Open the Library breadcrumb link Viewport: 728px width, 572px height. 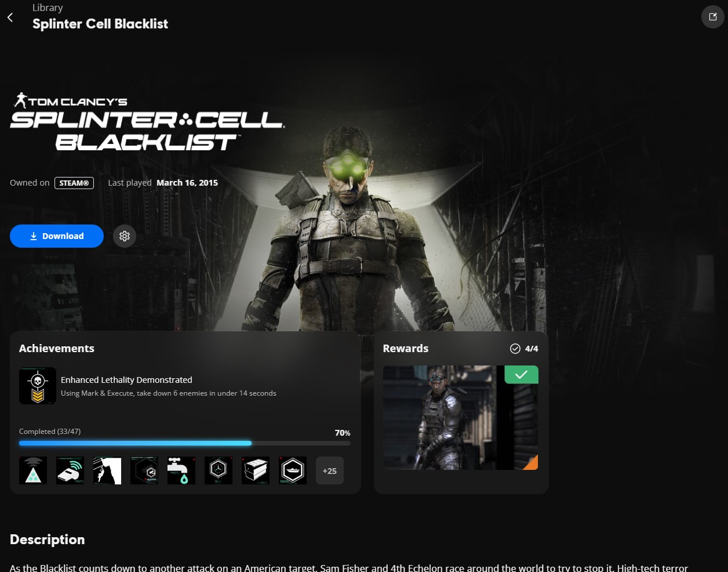(x=48, y=8)
